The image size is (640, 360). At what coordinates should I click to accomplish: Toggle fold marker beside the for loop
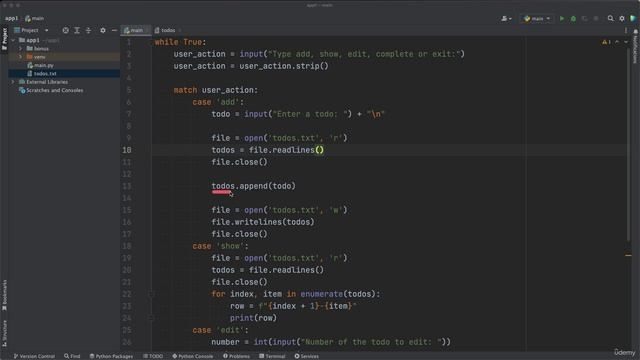[x=151, y=294]
